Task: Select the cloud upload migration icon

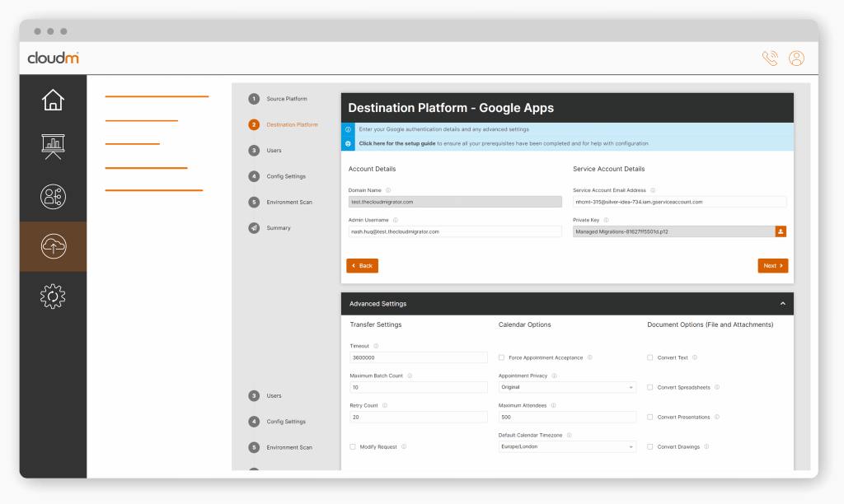Action: pyautogui.click(x=53, y=245)
